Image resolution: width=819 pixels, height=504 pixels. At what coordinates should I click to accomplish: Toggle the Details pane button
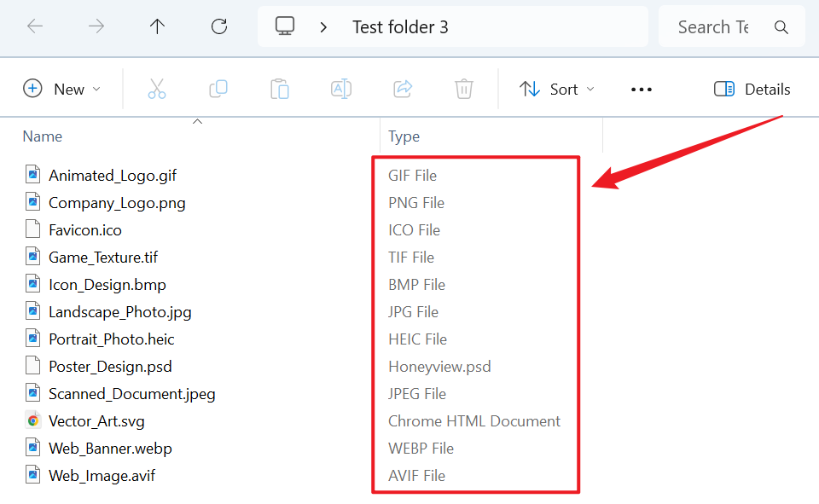[x=752, y=89]
